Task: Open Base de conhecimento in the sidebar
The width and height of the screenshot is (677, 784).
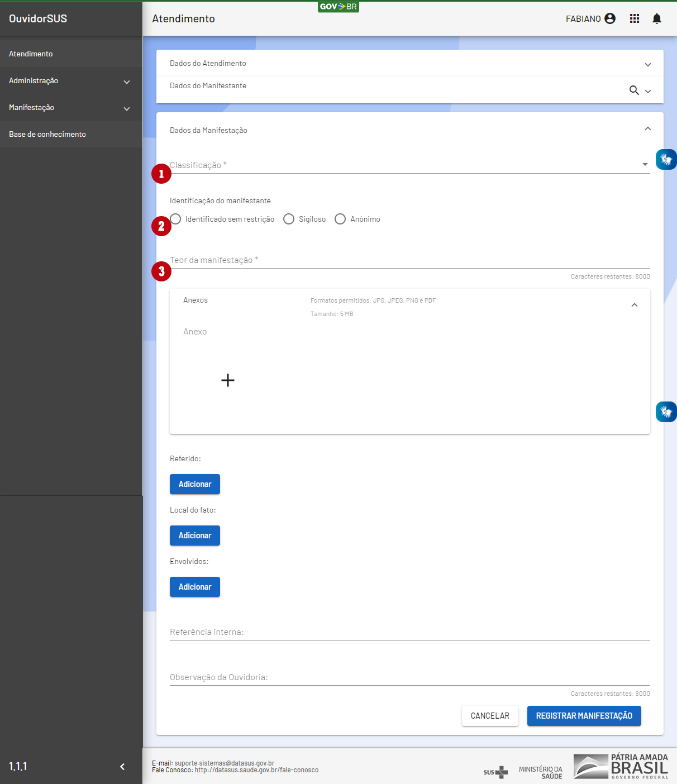Action: pos(47,135)
